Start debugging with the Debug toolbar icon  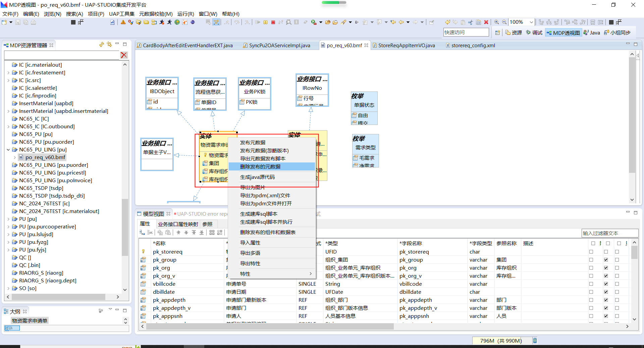[x=162, y=22]
